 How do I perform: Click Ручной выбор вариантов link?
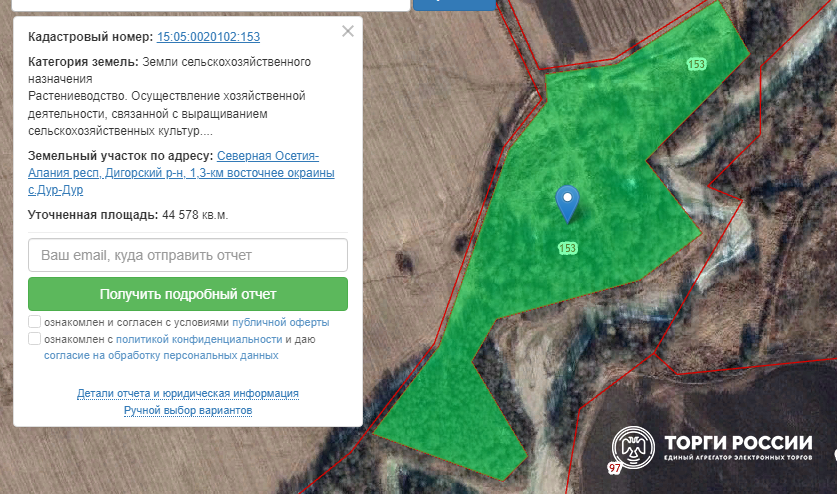pyautogui.click(x=188, y=411)
